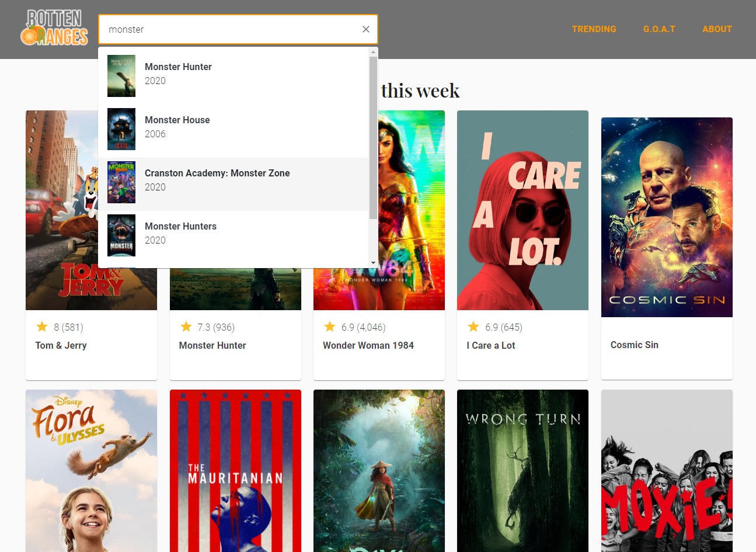Click the suggestions list scrollbar thumb
756x552 pixels.
coord(374,138)
